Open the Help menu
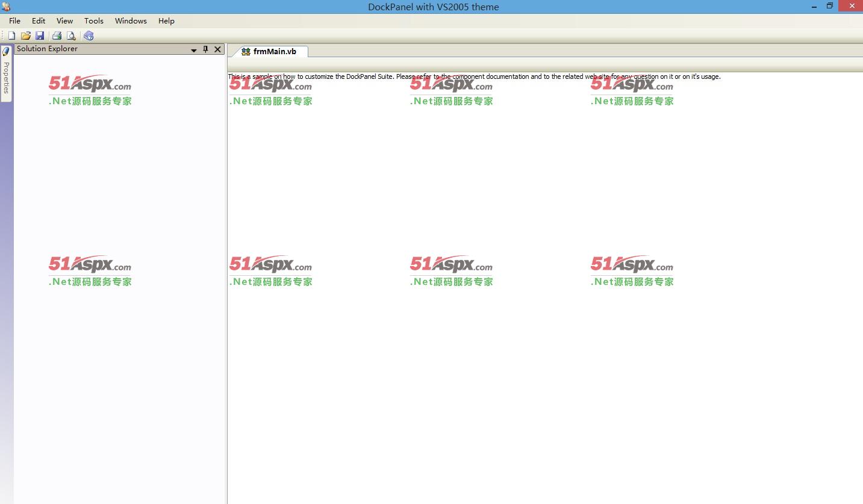The height and width of the screenshot is (504, 863). tap(166, 20)
